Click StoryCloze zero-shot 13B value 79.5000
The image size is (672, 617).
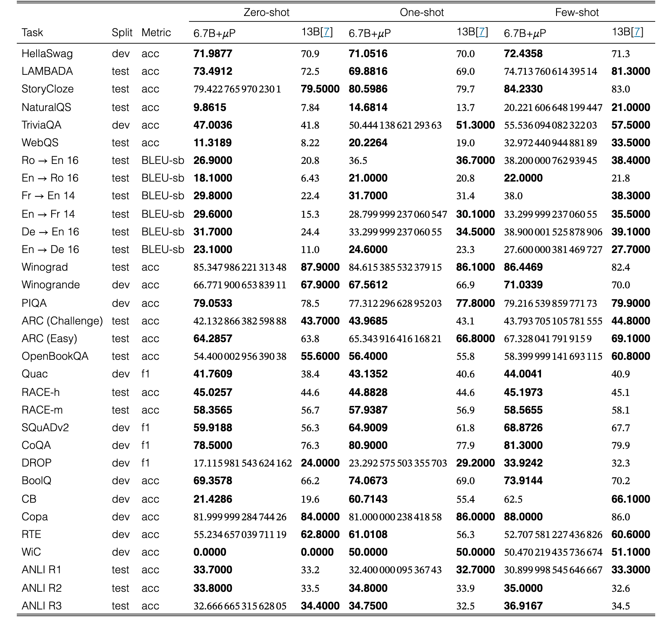[x=320, y=89]
